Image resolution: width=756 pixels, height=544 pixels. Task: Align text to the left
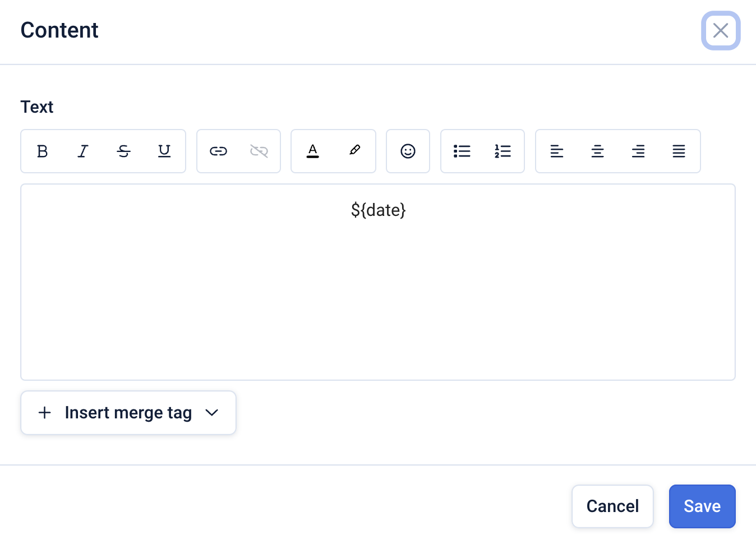coord(557,151)
